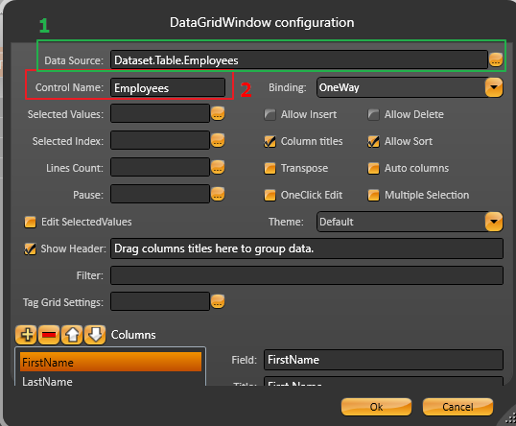Enable the Transpose checkbox

click(270, 168)
